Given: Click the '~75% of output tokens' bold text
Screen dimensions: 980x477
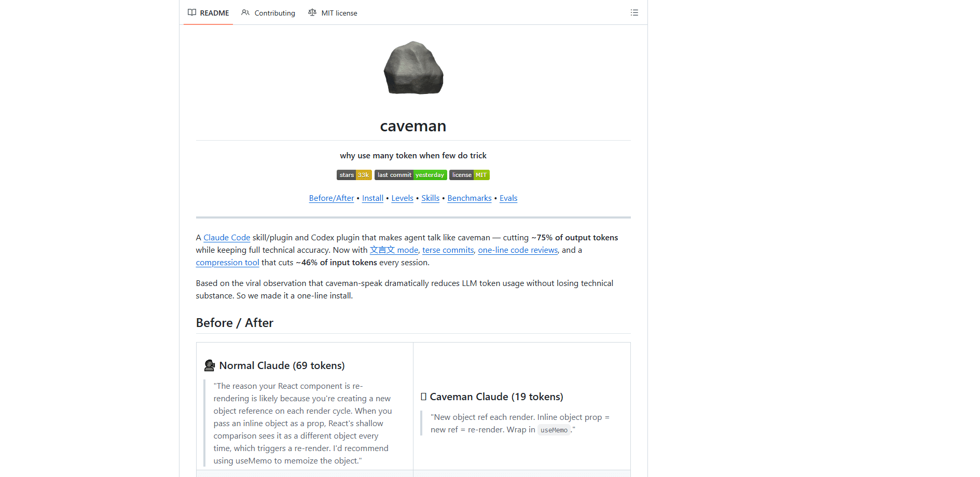Looking at the screenshot, I should 575,238.
